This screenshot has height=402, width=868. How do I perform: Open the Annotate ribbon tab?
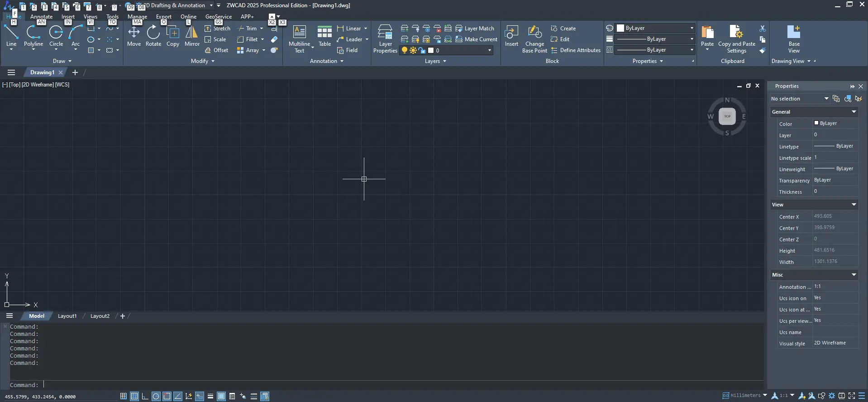coord(41,17)
